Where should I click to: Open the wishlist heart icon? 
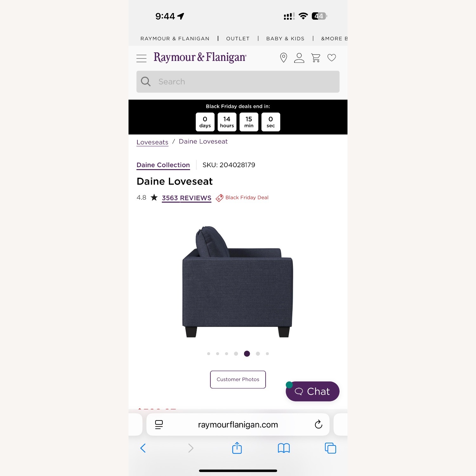point(332,58)
